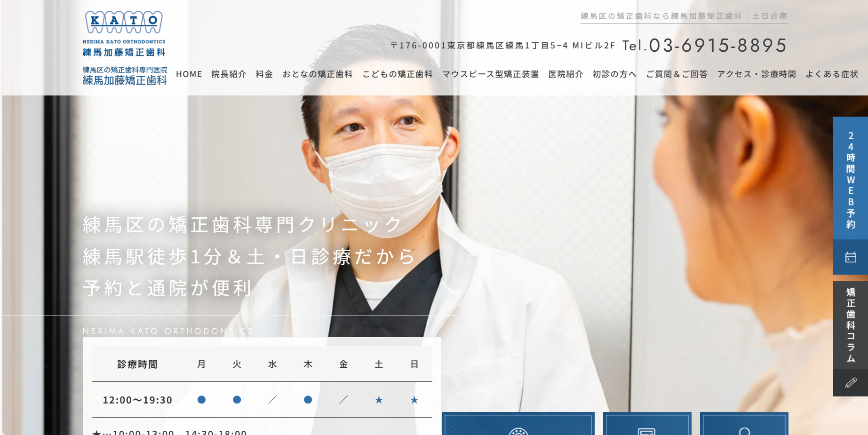Image resolution: width=868 pixels, height=435 pixels.
Task: Open 医院紹介 menu item
Action: point(566,74)
